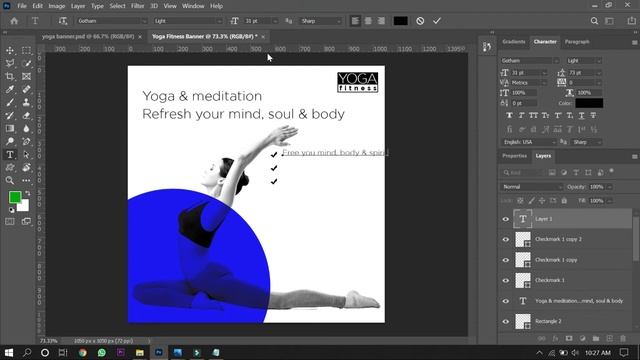640x360 pixels.
Task: Select the Healing Brush tool
Action: pos(26,89)
